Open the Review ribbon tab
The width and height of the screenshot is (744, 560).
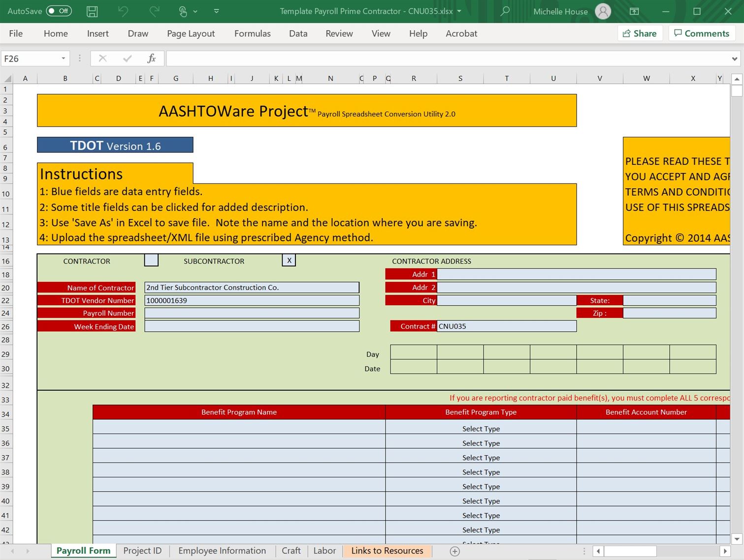339,33
